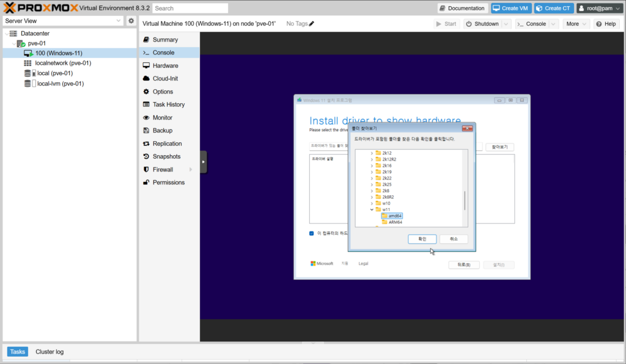Click the Create VM button

coord(512,8)
